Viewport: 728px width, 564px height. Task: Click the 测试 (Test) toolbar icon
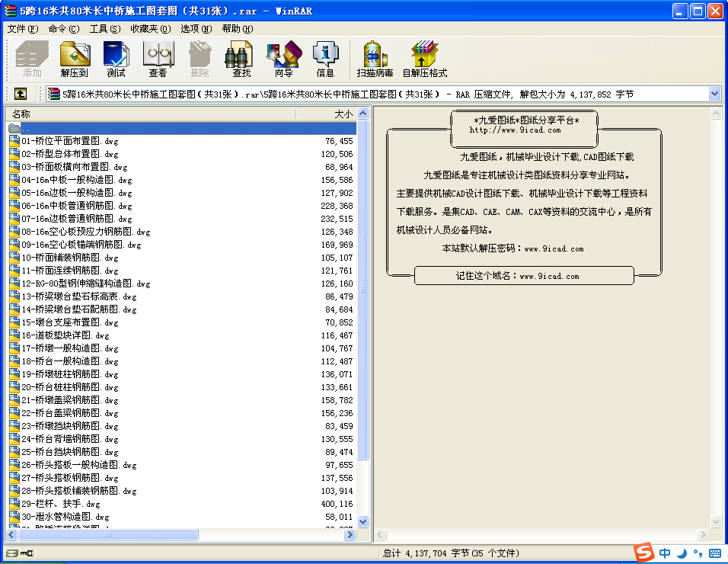[116, 59]
